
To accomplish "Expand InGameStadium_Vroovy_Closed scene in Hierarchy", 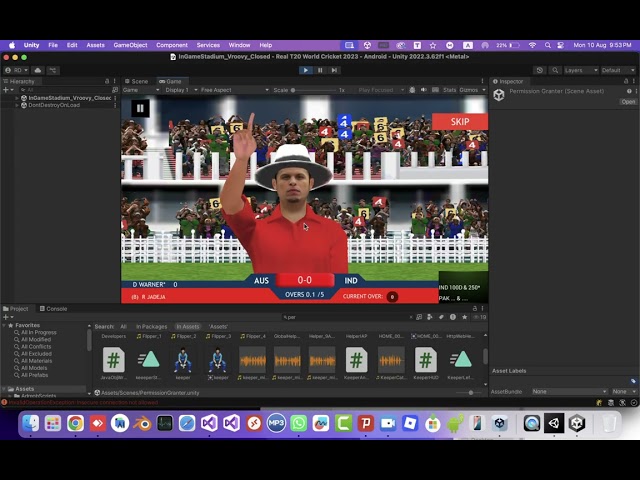I will point(17,98).
